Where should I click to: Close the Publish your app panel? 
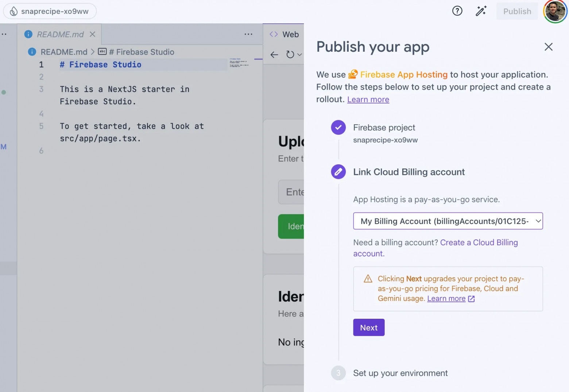548,47
